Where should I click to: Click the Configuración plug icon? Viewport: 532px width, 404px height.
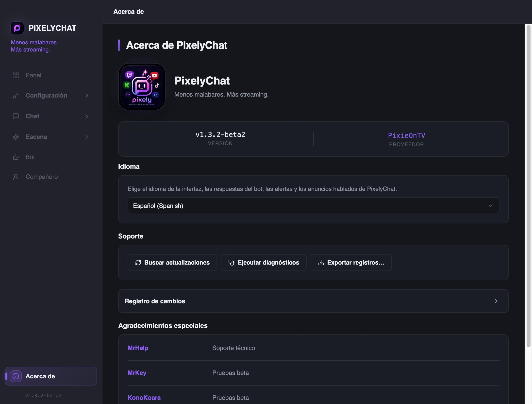coord(16,96)
